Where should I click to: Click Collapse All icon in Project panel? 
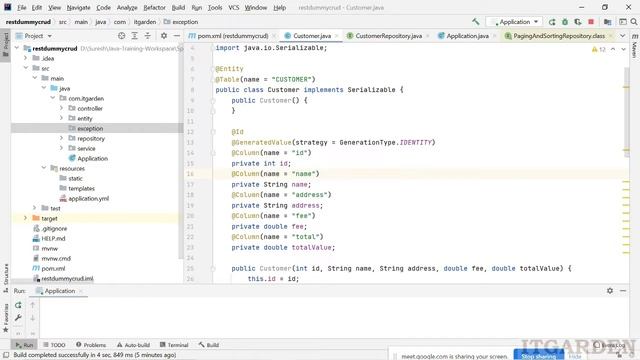point(147,36)
